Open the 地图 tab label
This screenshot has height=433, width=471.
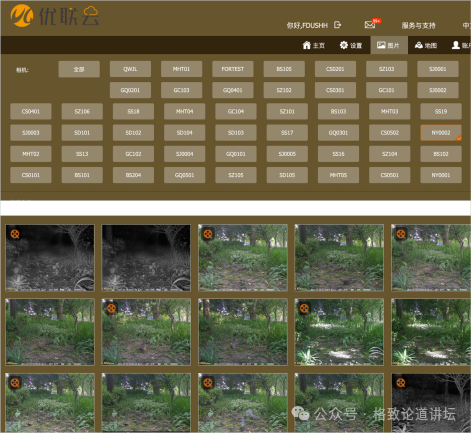[431, 46]
